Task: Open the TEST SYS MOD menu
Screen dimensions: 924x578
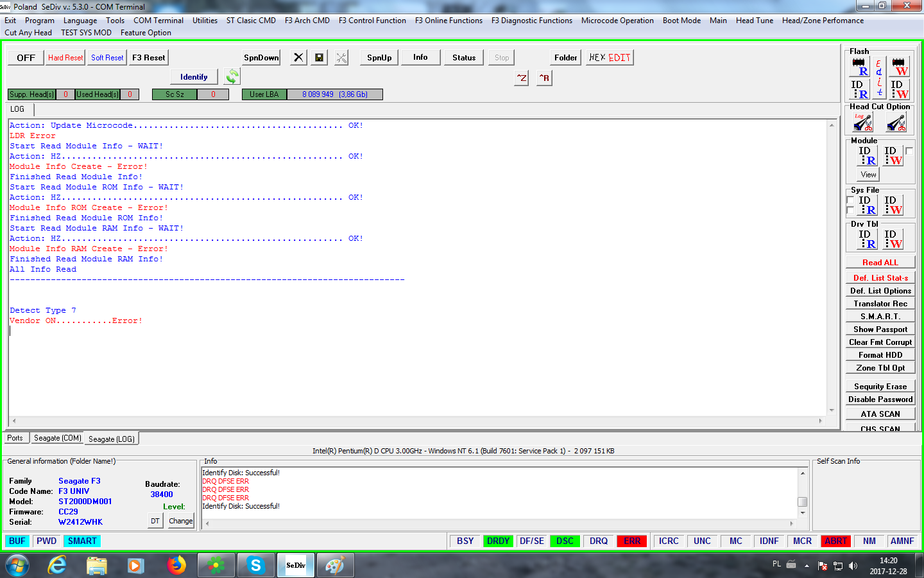Action: coord(86,33)
